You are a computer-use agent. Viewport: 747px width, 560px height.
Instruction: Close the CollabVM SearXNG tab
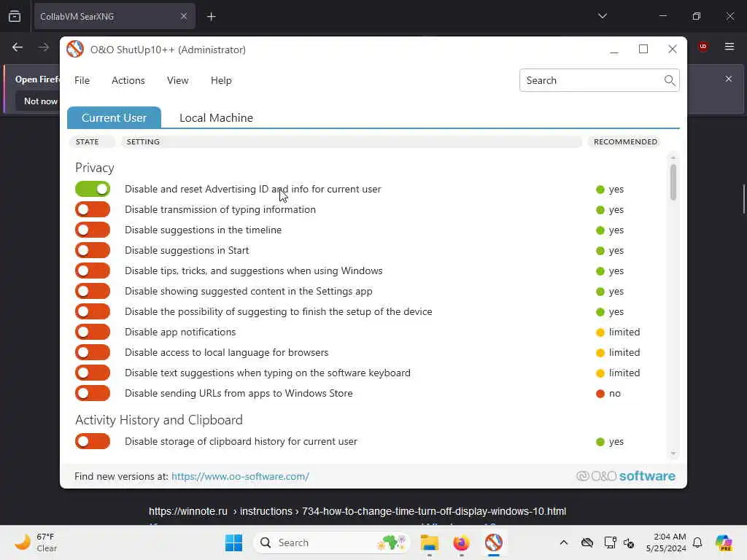[184, 16]
